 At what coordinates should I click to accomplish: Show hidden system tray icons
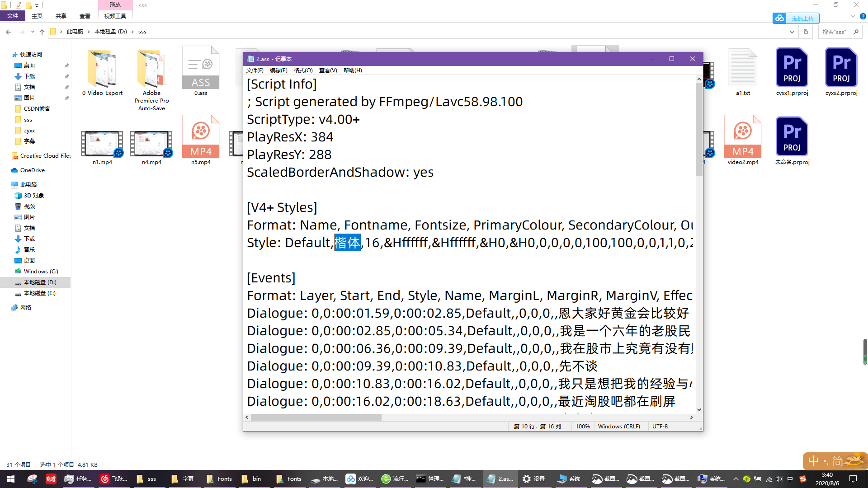736,479
